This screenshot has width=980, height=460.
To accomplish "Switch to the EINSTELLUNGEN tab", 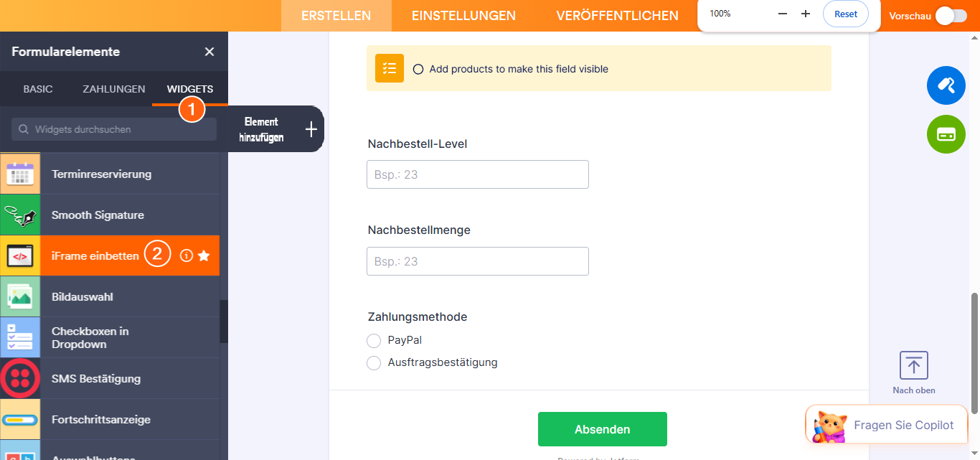I will click(x=463, y=14).
